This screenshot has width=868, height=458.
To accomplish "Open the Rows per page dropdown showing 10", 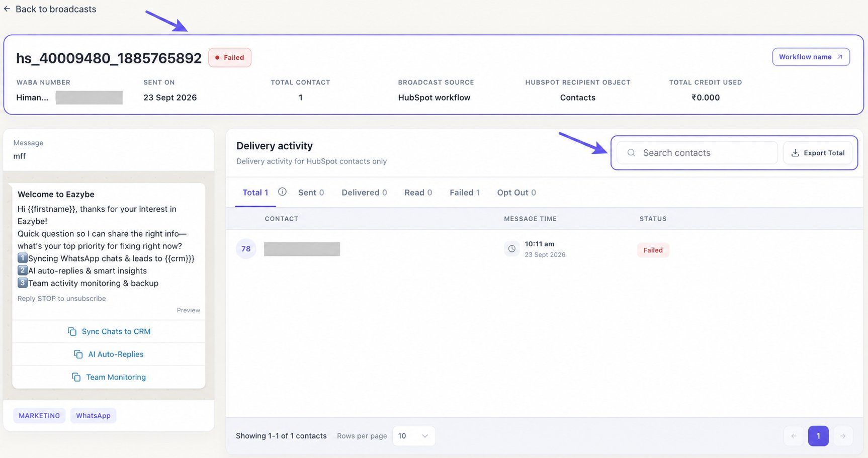I will 413,436.
